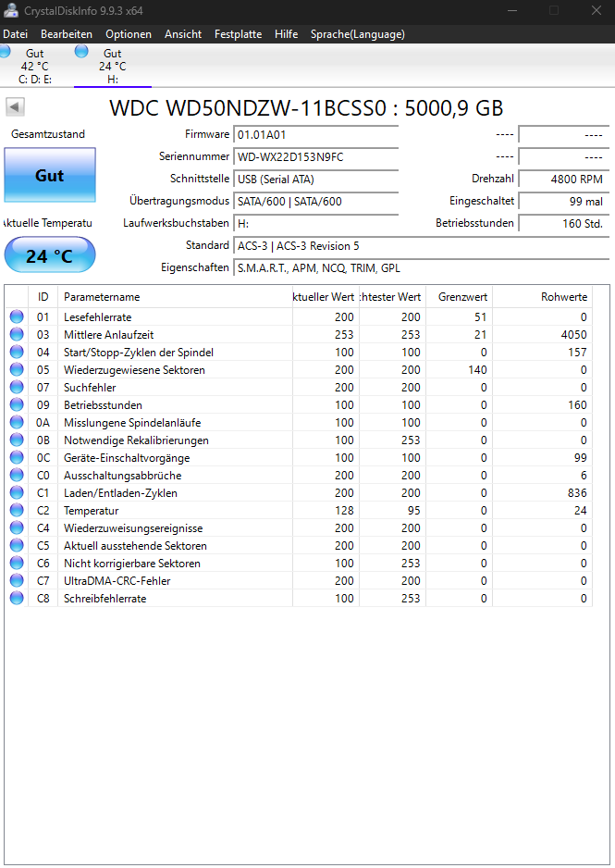615x868 pixels.
Task: Click status orb for Wiederzuweisungsereignisse
Action: coord(18,527)
